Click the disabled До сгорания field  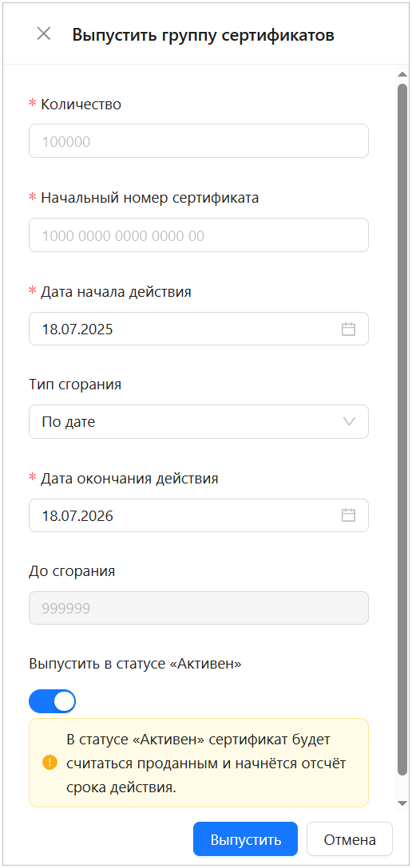tap(199, 609)
